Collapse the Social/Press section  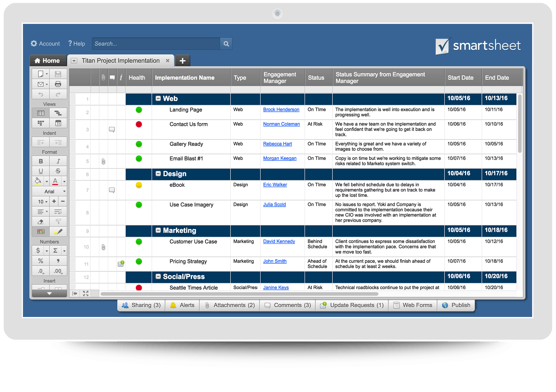point(158,277)
